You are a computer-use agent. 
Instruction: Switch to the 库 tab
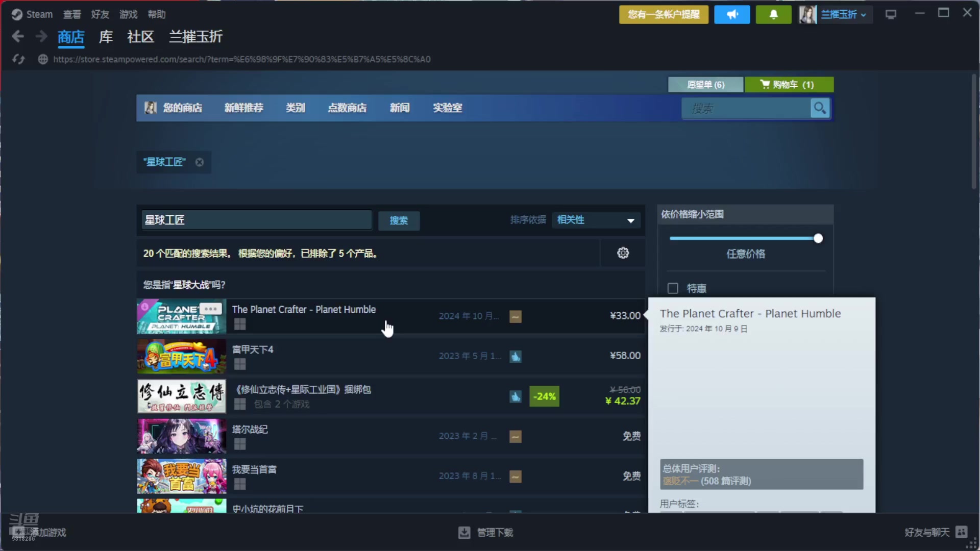pyautogui.click(x=106, y=37)
